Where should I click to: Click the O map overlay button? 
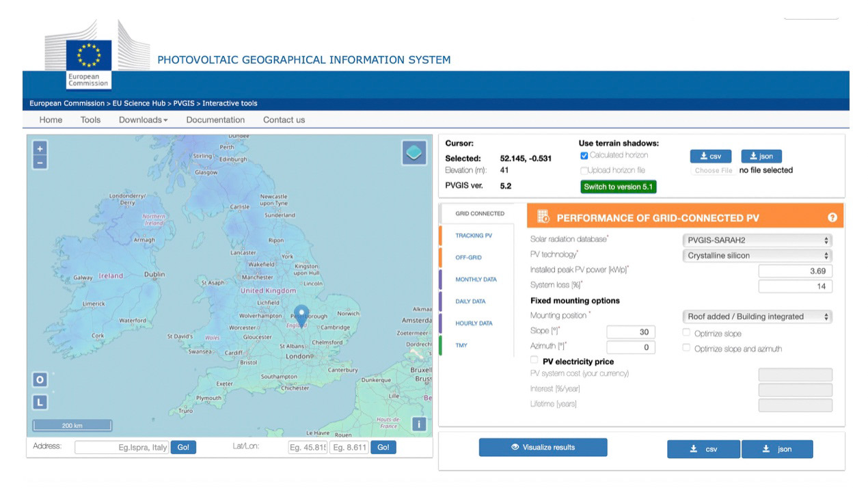click(40, 379)
